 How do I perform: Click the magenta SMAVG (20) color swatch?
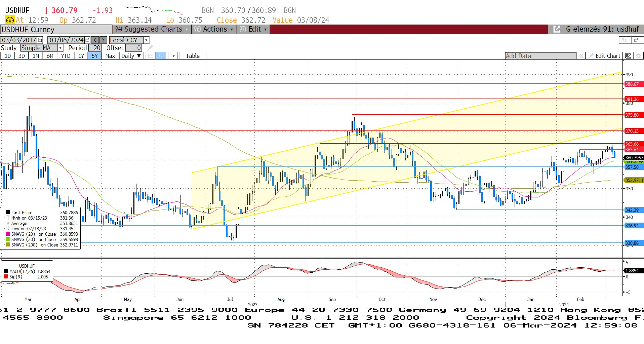(x=8, y=234)
